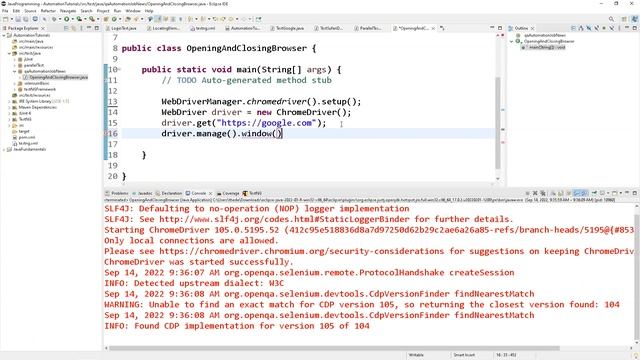Screen dimensions: 640x360
Task: Switch to testng.xml editor tab
Action: click(x=205, y=28)
